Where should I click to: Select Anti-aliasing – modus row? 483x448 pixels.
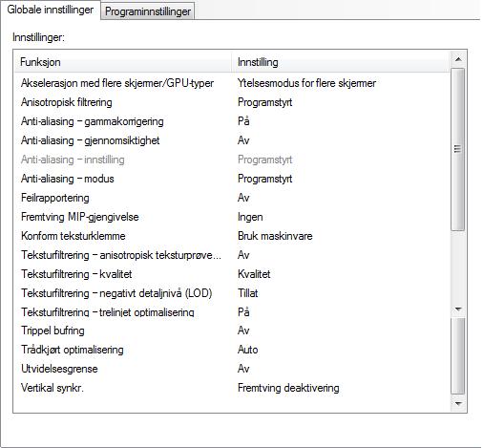tap(68, 179)
